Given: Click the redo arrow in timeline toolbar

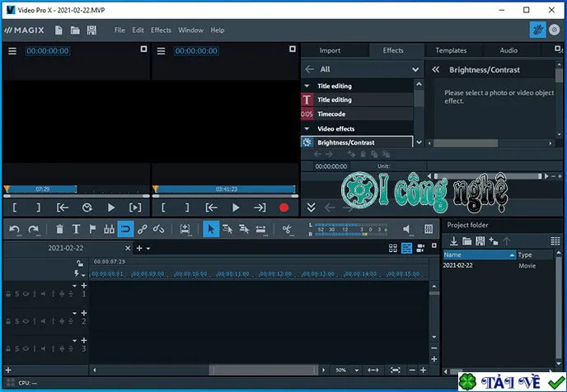Looking at the screenshot, I should click(34, 229).
